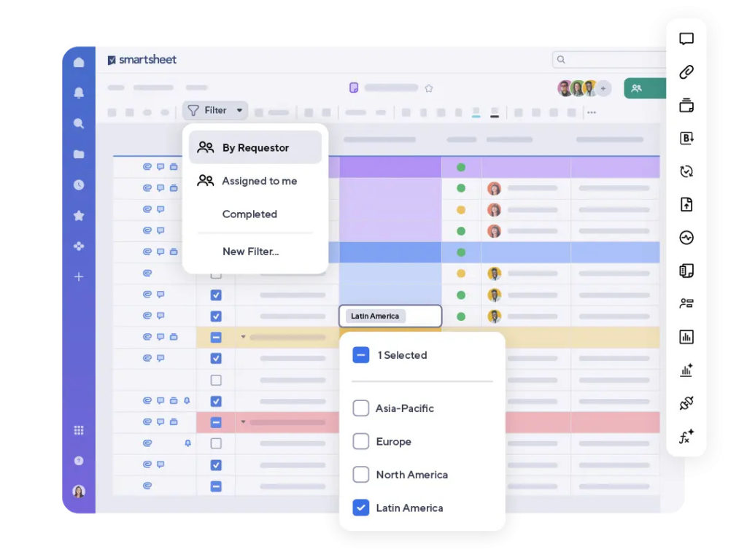Select the print icon in the right toolbar
Viewport: 747px width, 560px height.
[x=686, y=105]
